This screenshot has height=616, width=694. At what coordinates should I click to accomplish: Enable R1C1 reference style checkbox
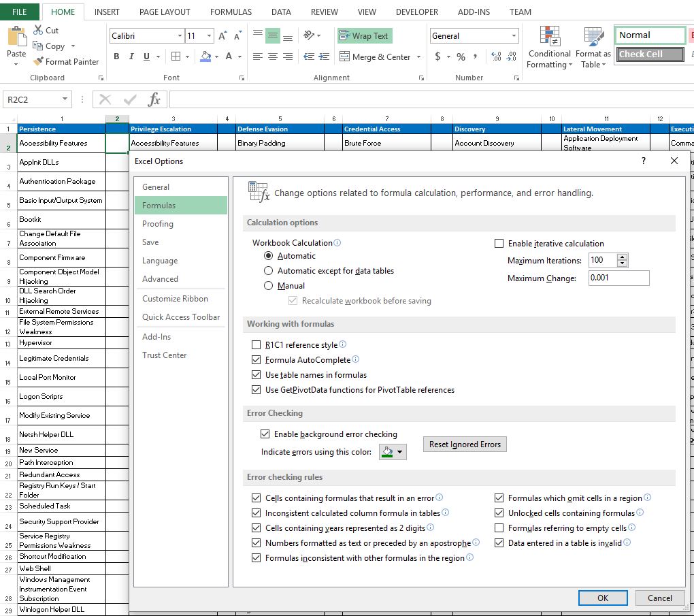click(x=256, y=344)
